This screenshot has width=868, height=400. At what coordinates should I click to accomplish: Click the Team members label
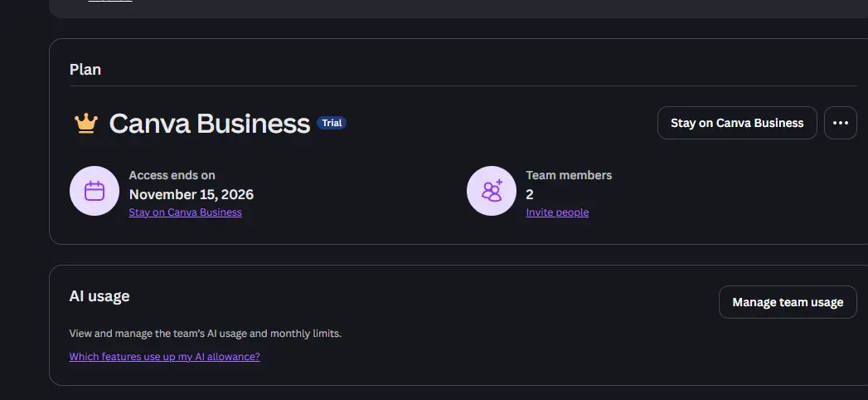tap(569, 175)
